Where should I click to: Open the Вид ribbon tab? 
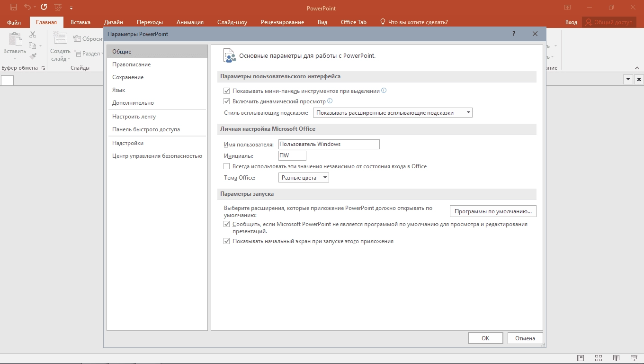(322, 22)
